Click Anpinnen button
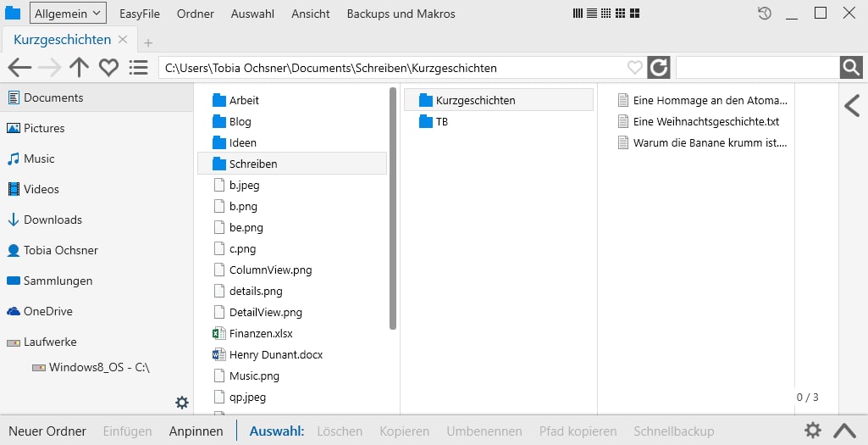868x445 pixels. point(196,431)
